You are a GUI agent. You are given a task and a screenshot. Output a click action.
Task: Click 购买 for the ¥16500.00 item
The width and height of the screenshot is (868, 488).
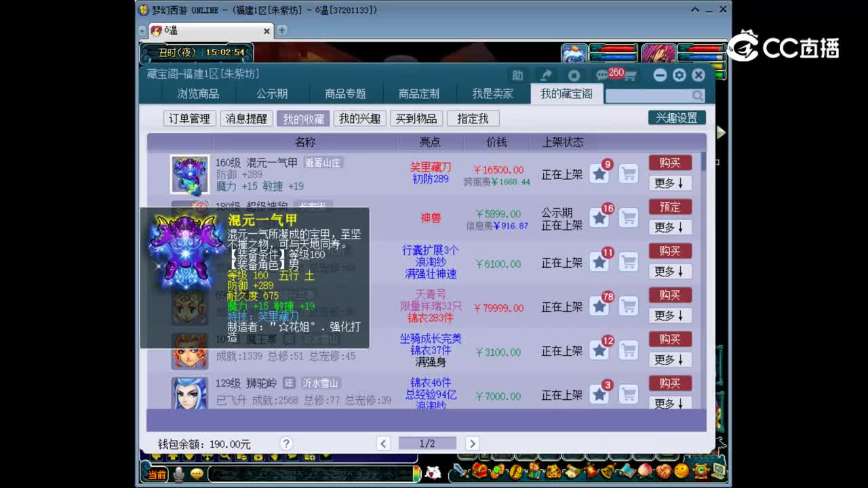(x=670, y=163)
